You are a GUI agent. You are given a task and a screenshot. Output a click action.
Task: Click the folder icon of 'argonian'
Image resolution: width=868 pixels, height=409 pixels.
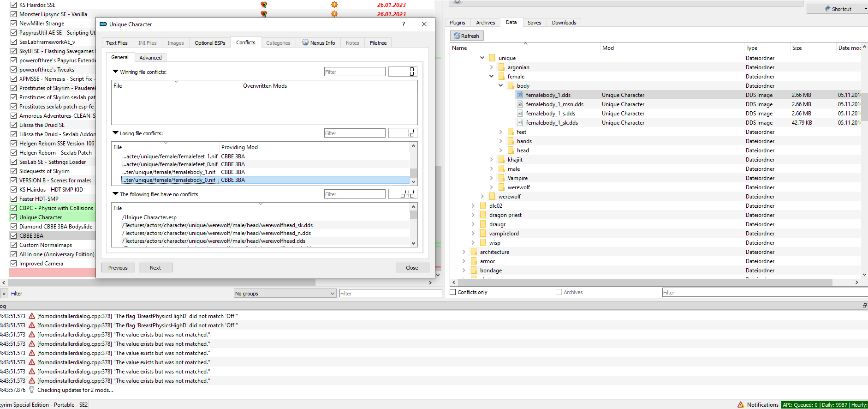pos(501,67)
